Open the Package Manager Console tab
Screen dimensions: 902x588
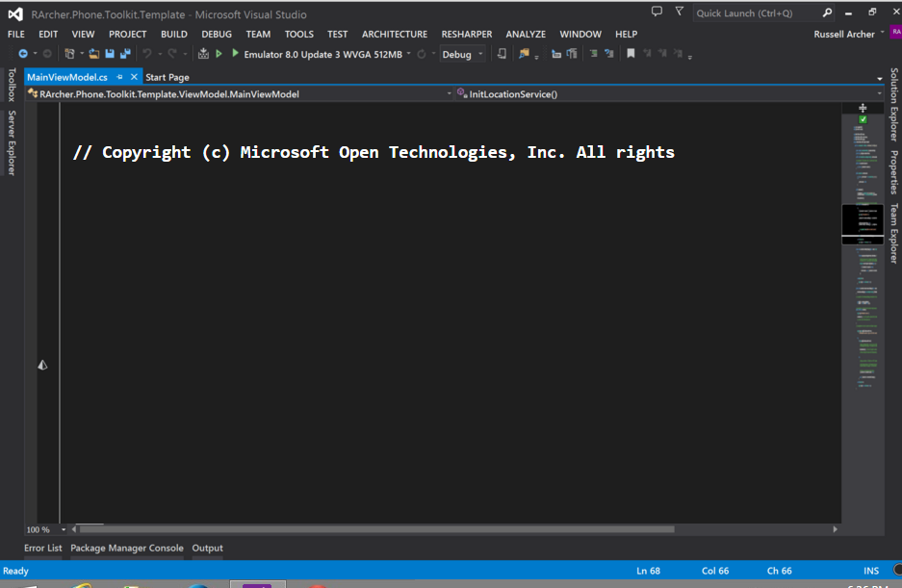[x=126, y=548]
